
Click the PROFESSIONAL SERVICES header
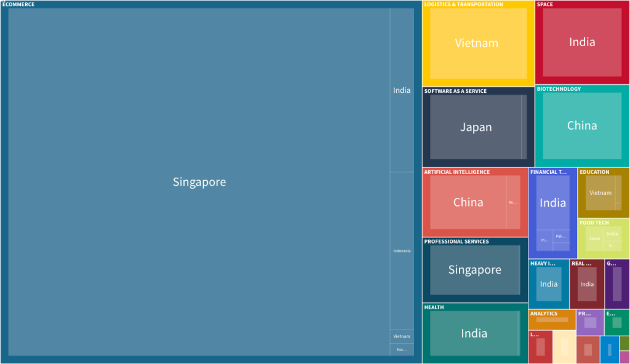coord(457,242)
